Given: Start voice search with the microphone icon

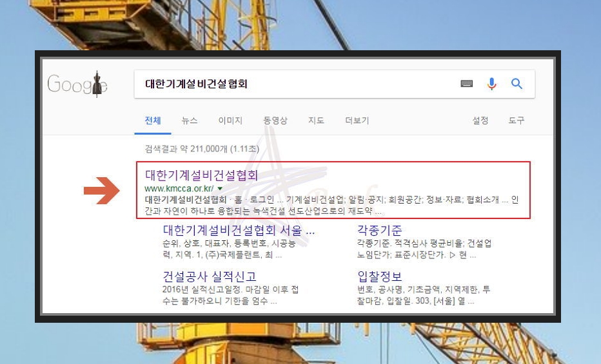Looking at the screenshot, I should click(492, 84).
